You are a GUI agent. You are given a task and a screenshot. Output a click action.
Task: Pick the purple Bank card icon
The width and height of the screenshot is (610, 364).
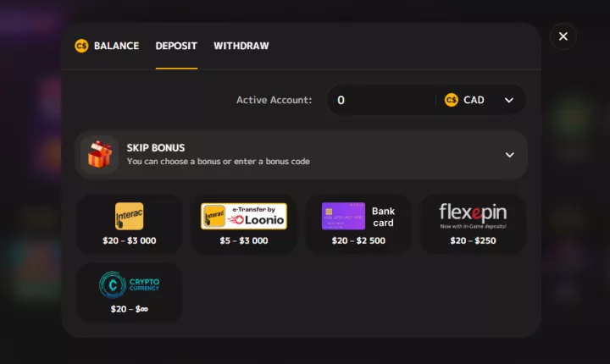click(343, 216)
